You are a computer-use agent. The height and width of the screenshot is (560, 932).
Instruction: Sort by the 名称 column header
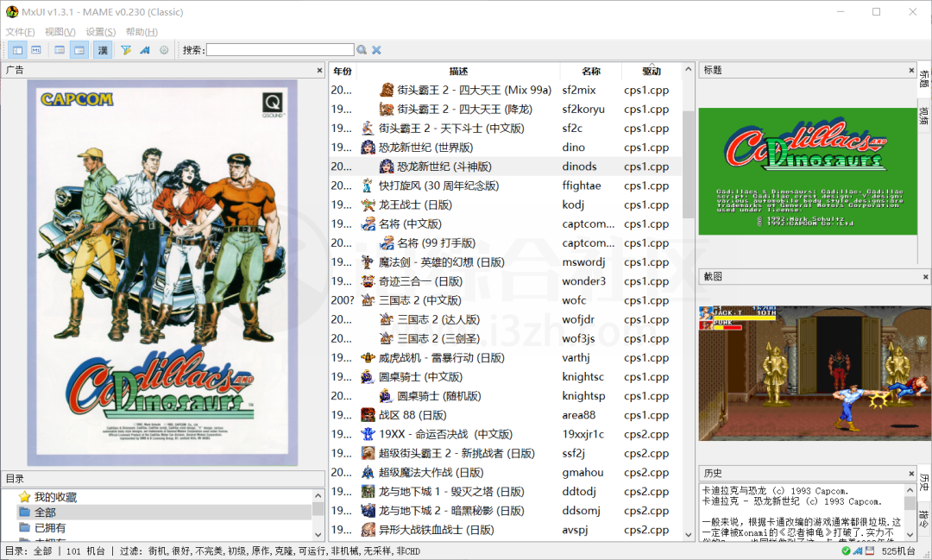click(x=591, y=72)
